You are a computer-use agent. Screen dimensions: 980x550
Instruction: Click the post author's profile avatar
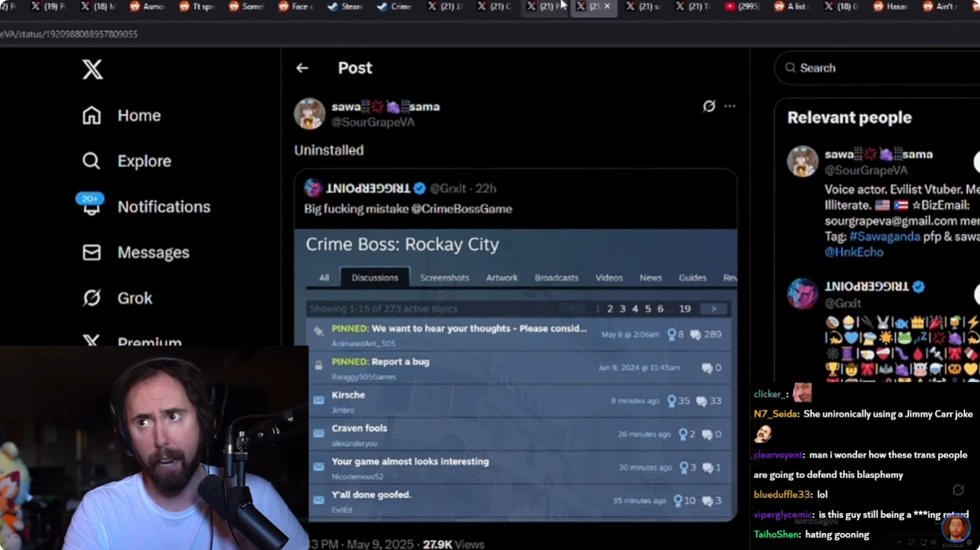pyautogui.click(x=310, y=114)
